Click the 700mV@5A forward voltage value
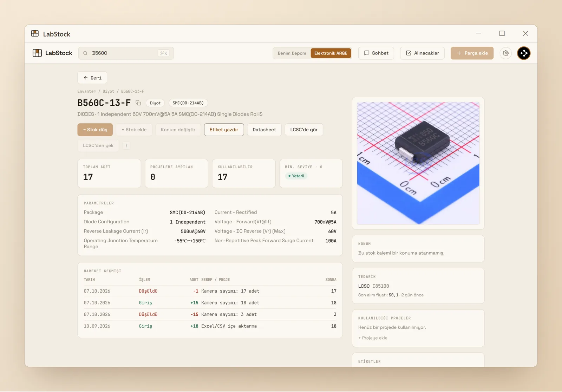This screenshot has width=562, height=392. pos(325,222)
